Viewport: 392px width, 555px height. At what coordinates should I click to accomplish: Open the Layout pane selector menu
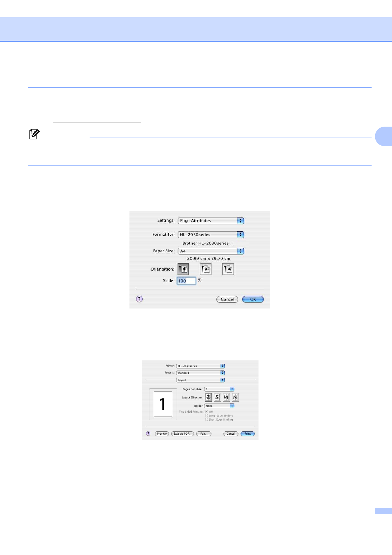tap(200, 380)
